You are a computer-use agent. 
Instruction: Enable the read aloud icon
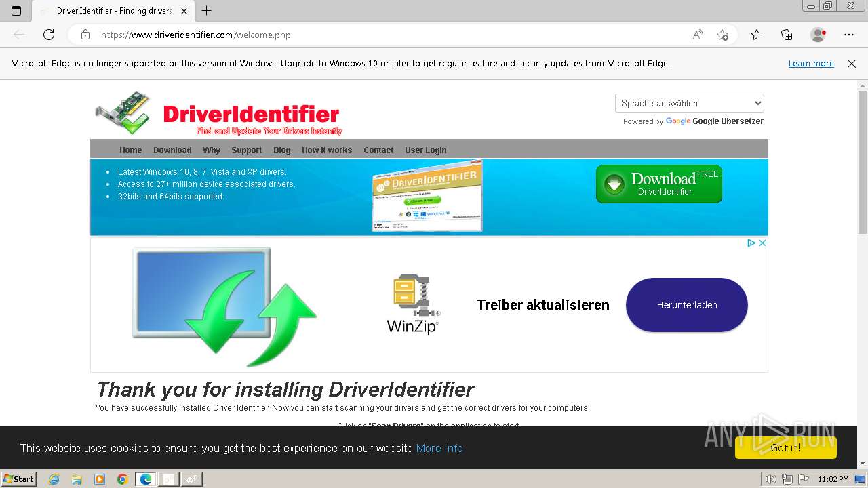(698, 35)
